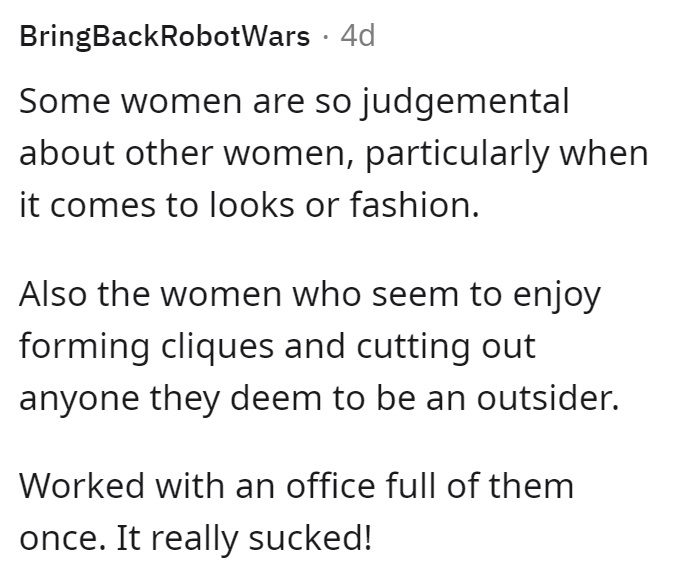The width and height of the screenshot is (688, 570).
Task: Click the word "outsider." in the comment
Action: [548, 398]
